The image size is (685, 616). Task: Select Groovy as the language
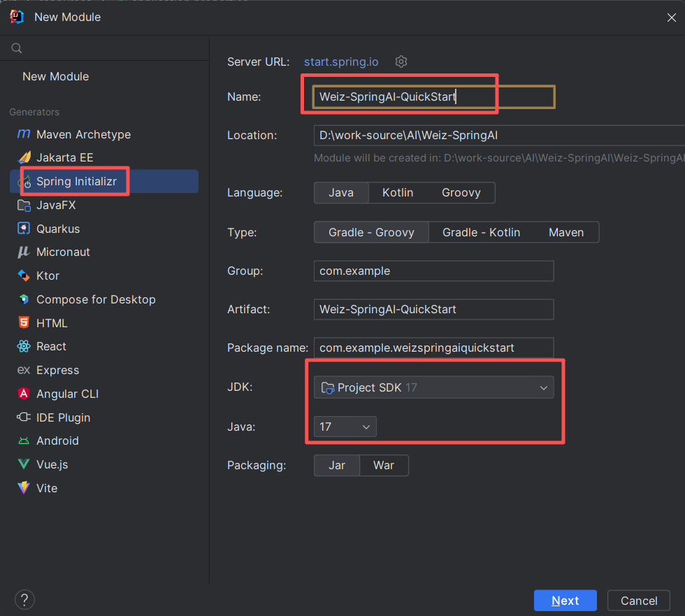461,193
